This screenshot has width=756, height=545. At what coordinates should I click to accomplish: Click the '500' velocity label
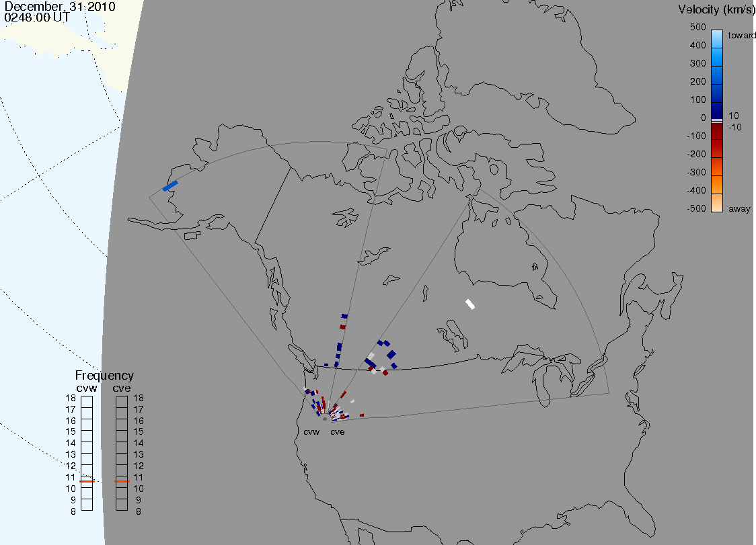[697, 27]
